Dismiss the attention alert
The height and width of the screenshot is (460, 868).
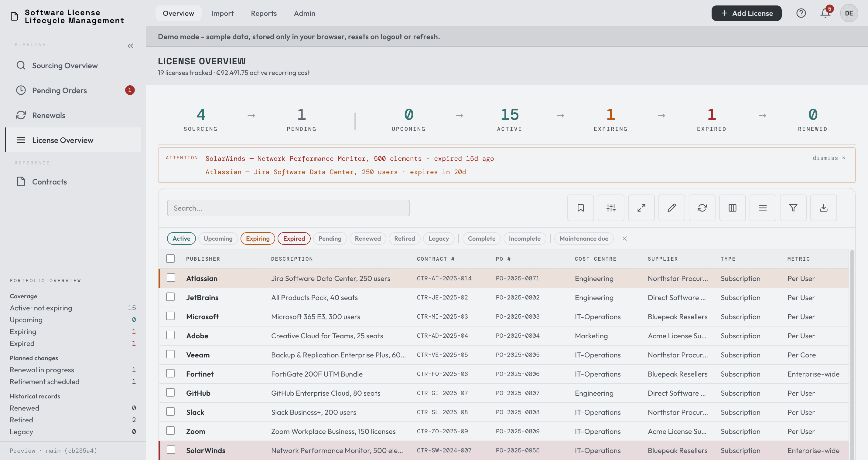click(x=829, y=158)
